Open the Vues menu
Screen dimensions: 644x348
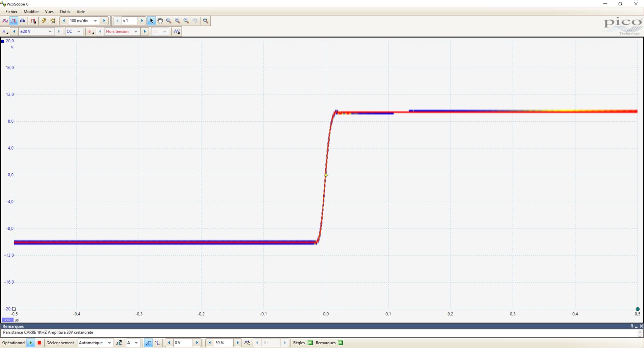[x=49, y=11]
